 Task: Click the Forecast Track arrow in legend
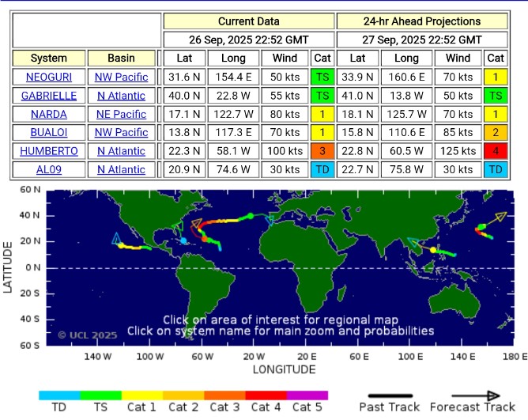click(476, 395)
